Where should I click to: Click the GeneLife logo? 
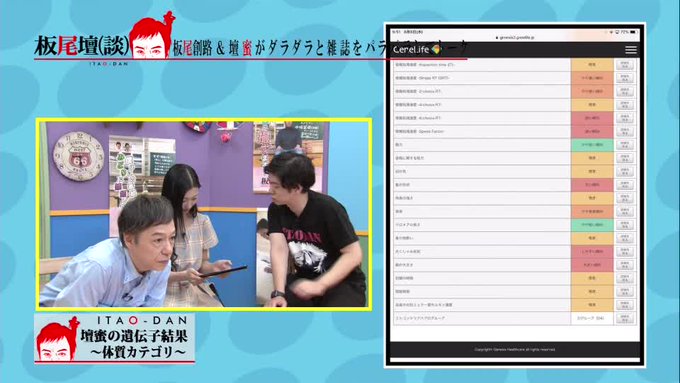(417, 49)
